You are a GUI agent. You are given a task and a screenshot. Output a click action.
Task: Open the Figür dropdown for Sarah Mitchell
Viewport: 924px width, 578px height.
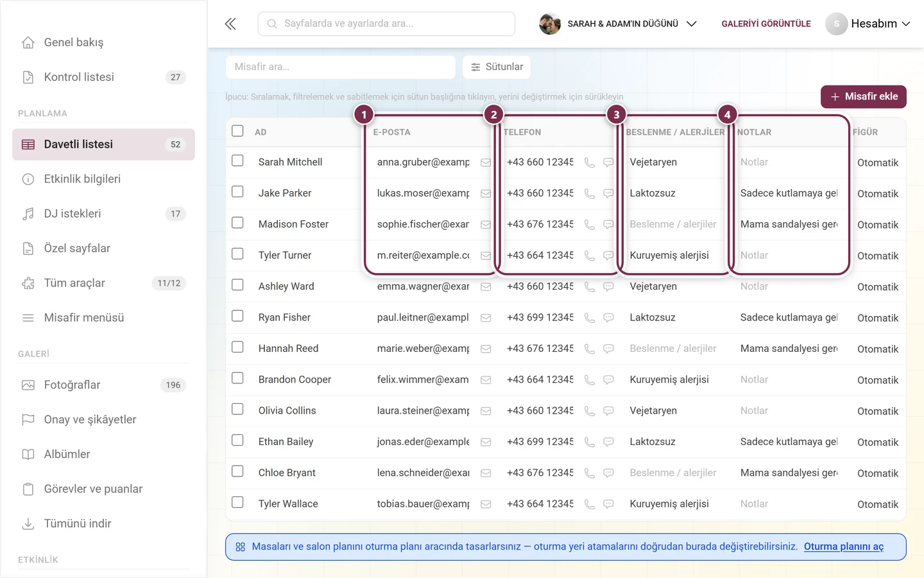coord(878,162)
